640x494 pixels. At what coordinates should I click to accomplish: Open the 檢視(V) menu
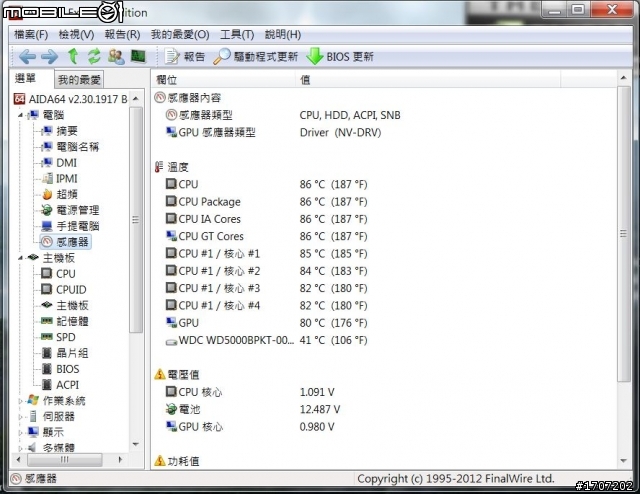coord(76,35)
